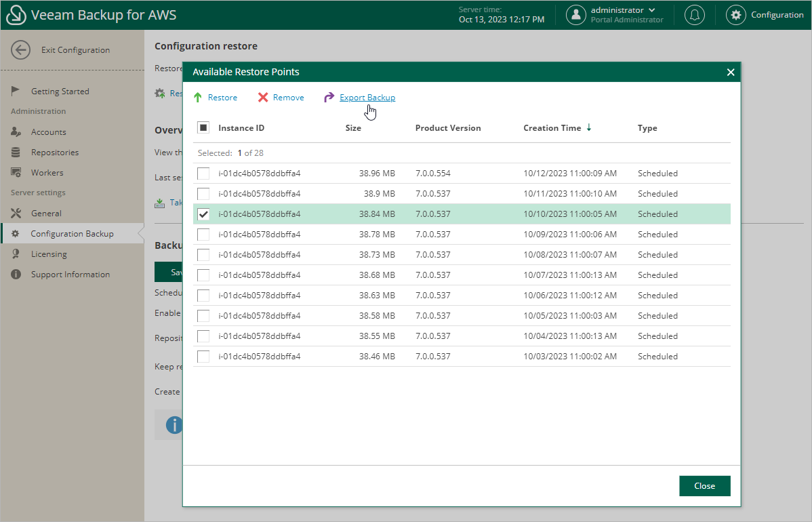The image size is (812, 522).
Task: Check the 10/09/2023 restore point checkbox
Action: tap(203, 235)
